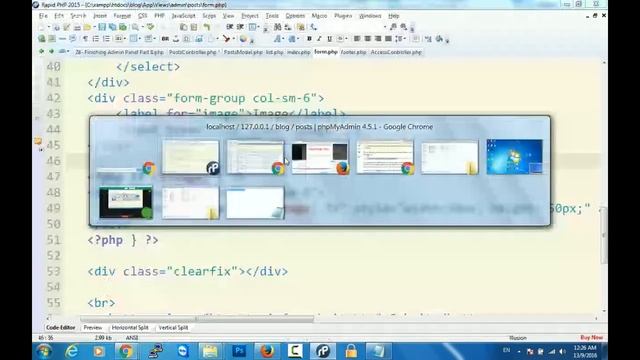Open Firefox from the taskbar
The width and height of the screenshot is (640, 360).
pyautogui.click(x=267, y=351)
